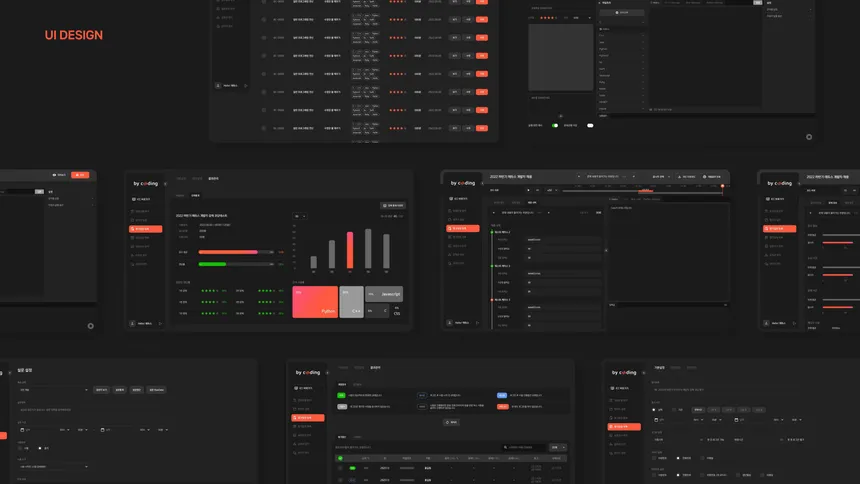
Task: Select the orange active sidebar item in chart dashboard
Action: [145, 229]
